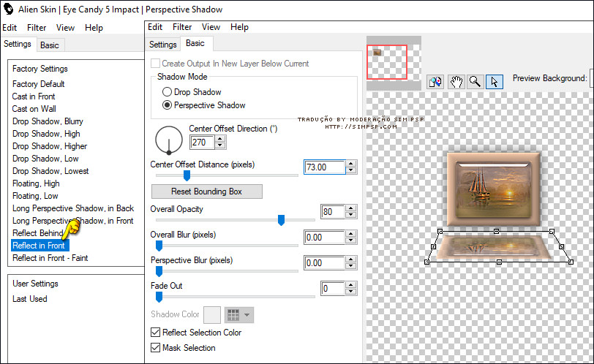Viewport: 594px width, 364px height.
Task: Increase the Fade Out stepper value
Action: (x=351, y=285)
